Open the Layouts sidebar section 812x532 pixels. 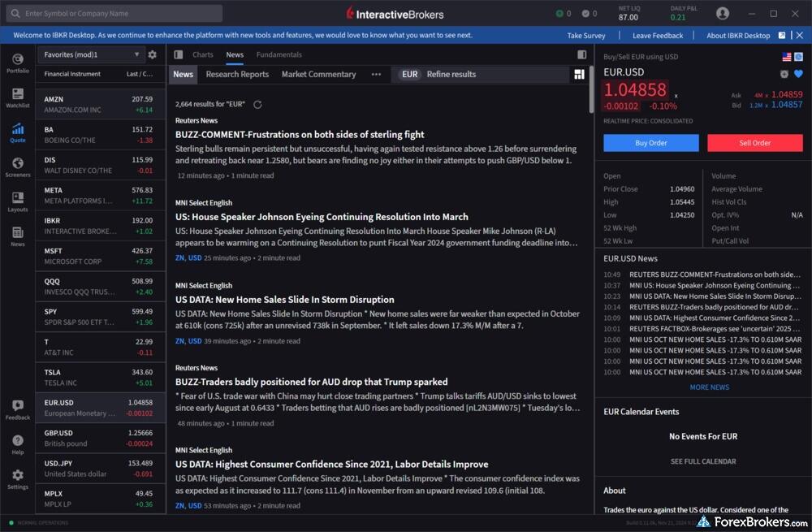click(x=17, y=201)
